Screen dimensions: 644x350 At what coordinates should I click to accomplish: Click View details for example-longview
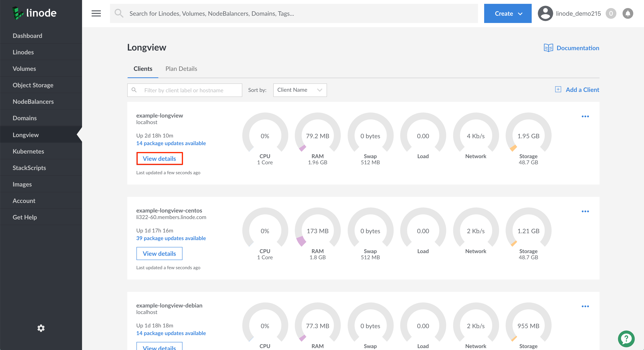click(159, 158)
